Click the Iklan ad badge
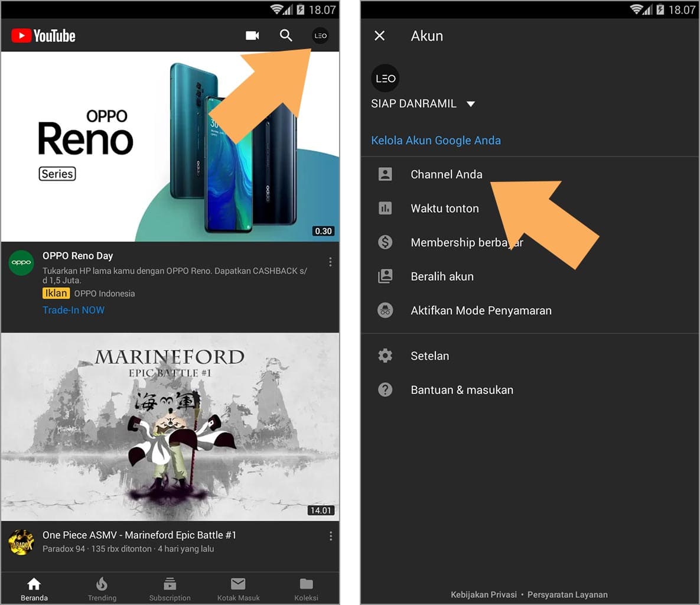The height and width of the screenshot is (605, 700). [x=56, y=293]
